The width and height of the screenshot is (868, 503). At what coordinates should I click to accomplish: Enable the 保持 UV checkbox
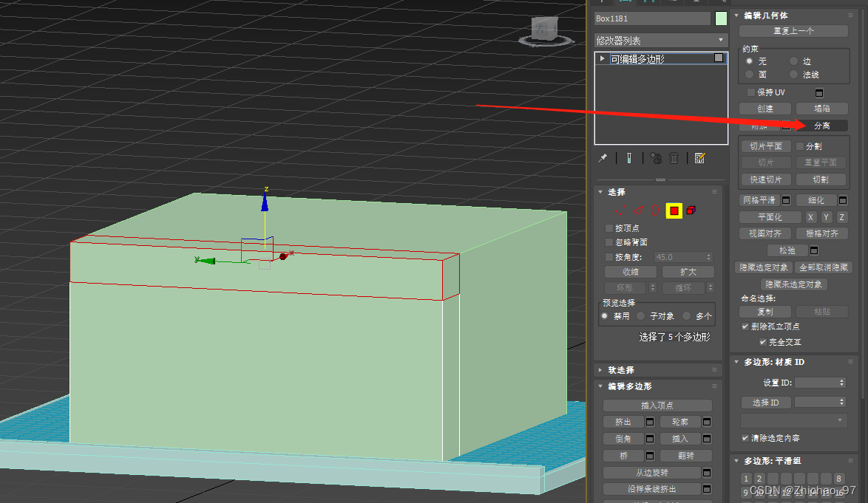point(750,92)
